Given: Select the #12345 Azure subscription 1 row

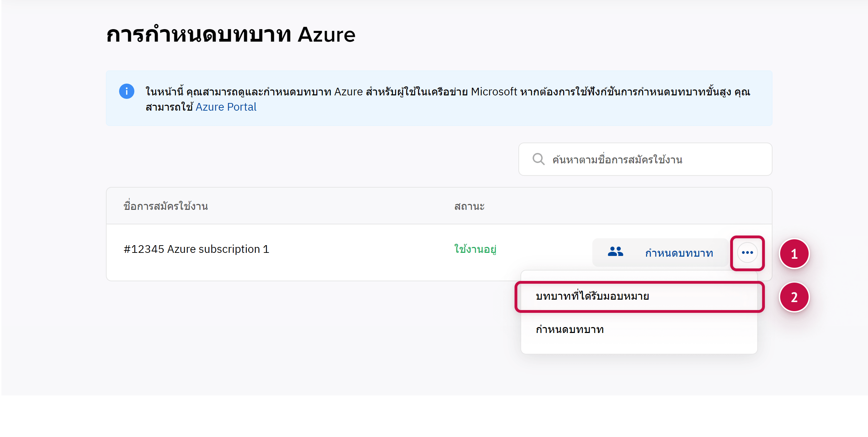Looking at the screenshot, I should click(x=196, y=249).
